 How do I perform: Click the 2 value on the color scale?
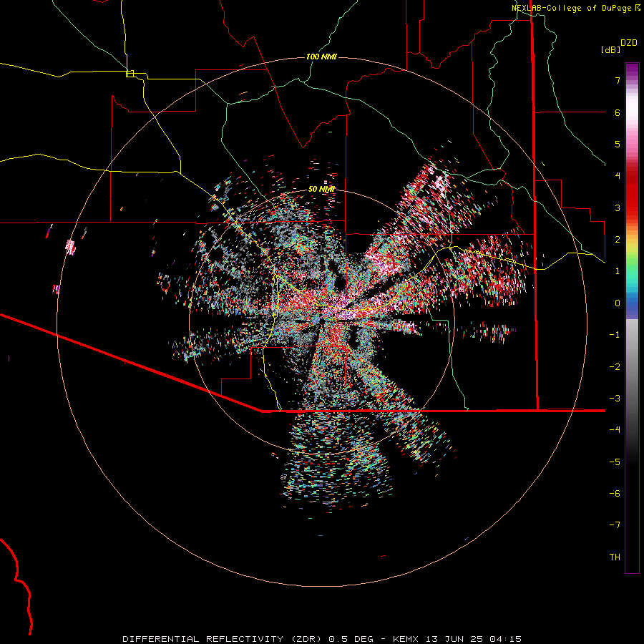[x=618, y=240]
